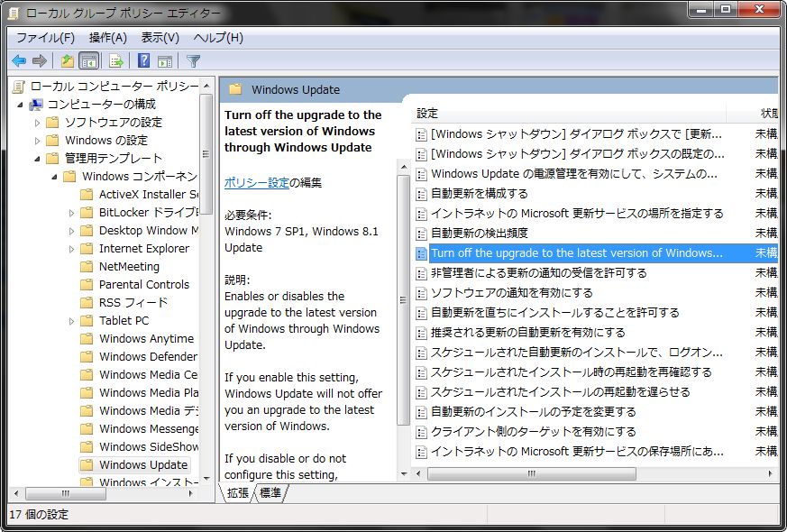Expand the Desktop Window Manager node
Image resolution: width=787 pixels, height=532 pixels.
(71, 231)
